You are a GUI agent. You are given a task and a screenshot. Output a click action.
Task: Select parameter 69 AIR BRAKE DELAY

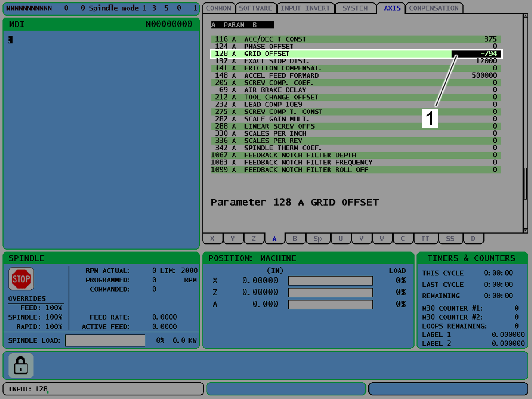coord(356,90)
